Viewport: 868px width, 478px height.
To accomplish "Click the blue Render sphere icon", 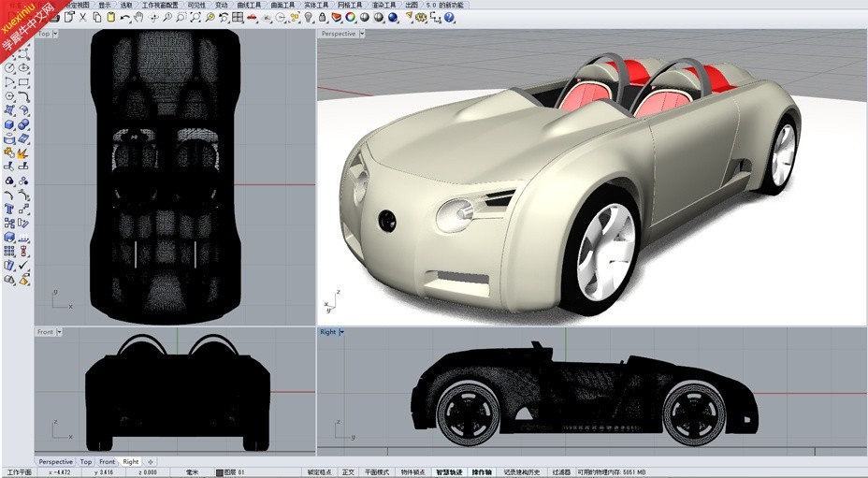I will click(393, 17).
